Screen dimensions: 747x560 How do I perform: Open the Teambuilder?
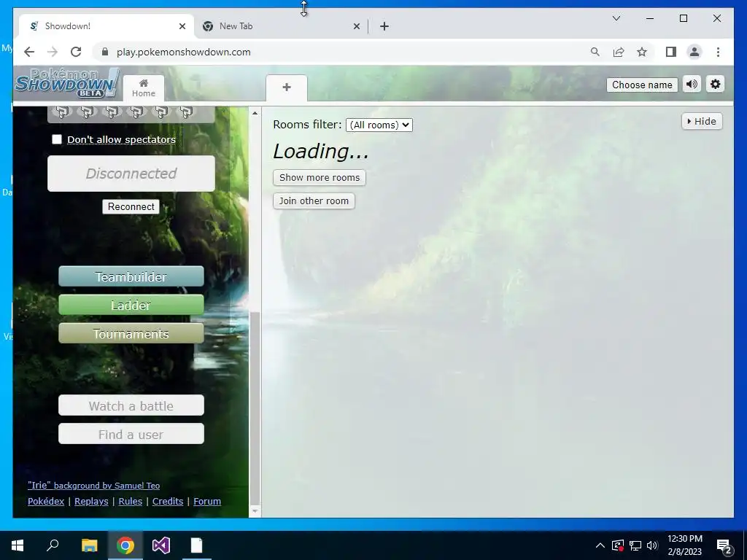tap(131, 276)
